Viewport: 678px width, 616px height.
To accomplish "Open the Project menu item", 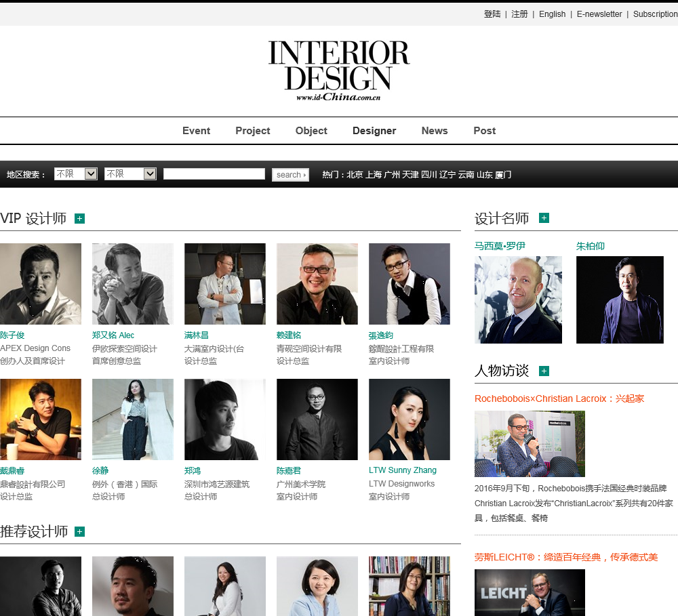I will (x=252, y=131).
